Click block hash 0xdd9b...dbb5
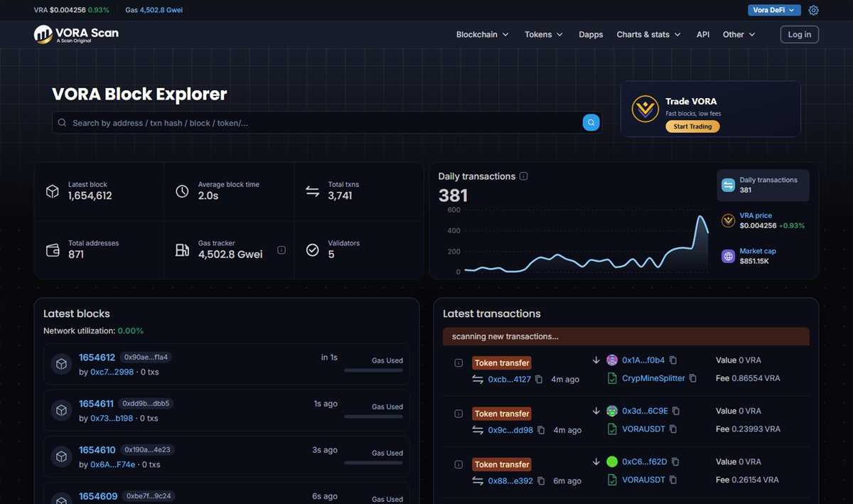Viewport: 853px width, 504px height. (x=146, y=404)
